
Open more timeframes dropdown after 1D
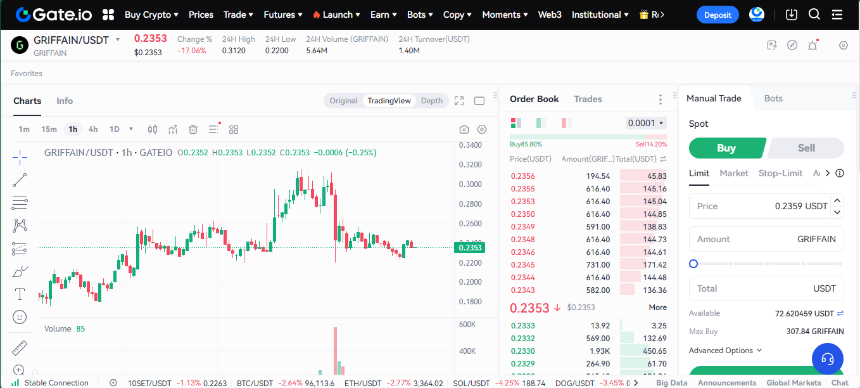coord(131,130)
